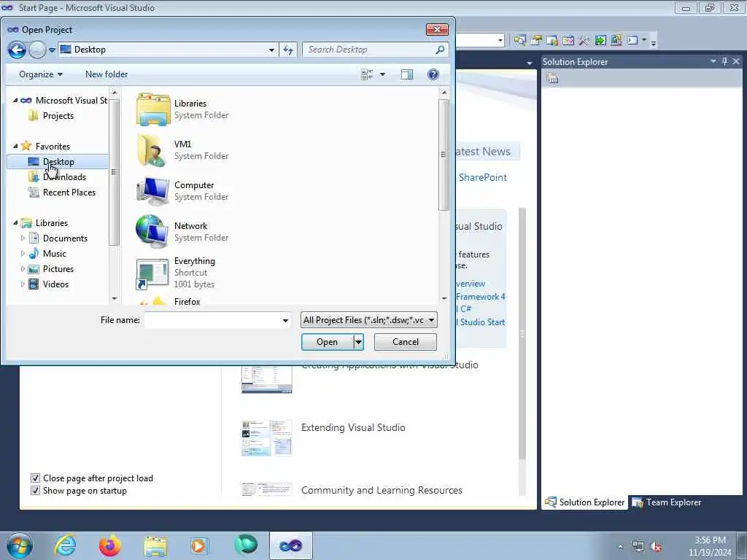Click the Toolbox tools icon in Visual Studio

(x=584, y=41)
